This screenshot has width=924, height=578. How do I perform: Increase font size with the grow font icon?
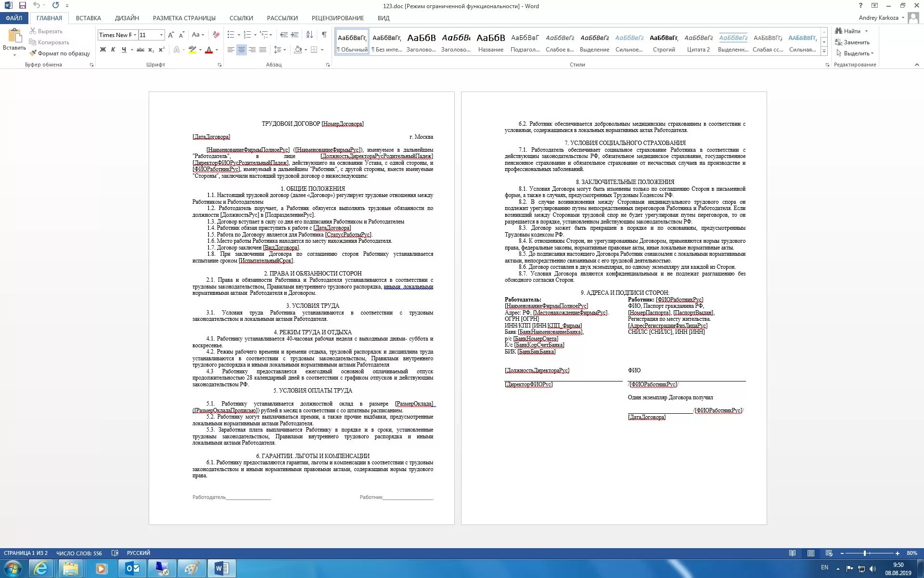[x=171, y=35]
